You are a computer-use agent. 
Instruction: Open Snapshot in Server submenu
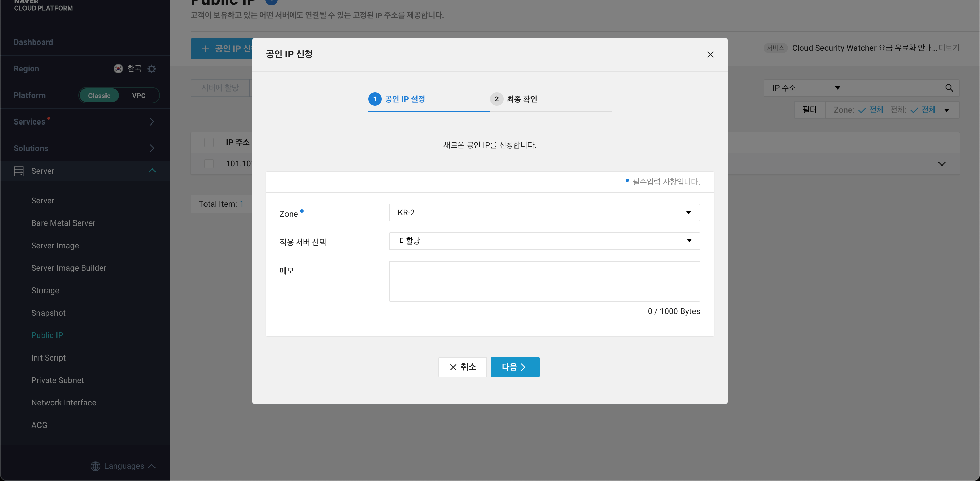coord(48,313)
